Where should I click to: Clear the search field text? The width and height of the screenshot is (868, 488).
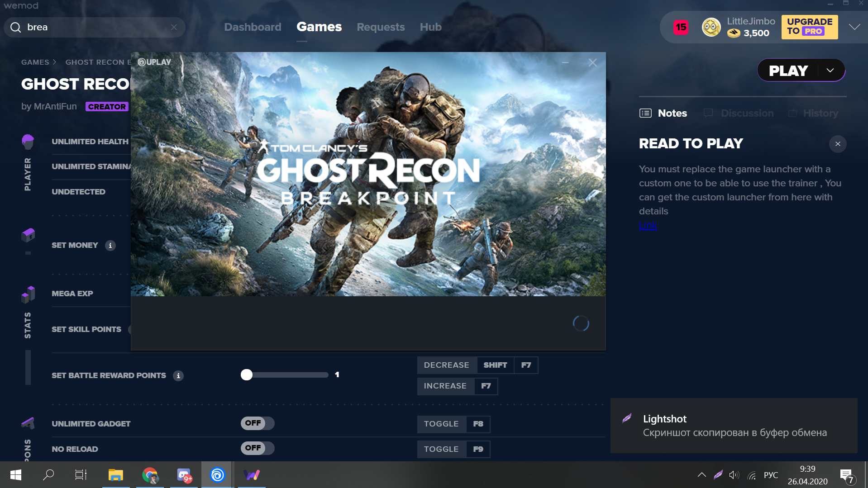pos(174,28)
